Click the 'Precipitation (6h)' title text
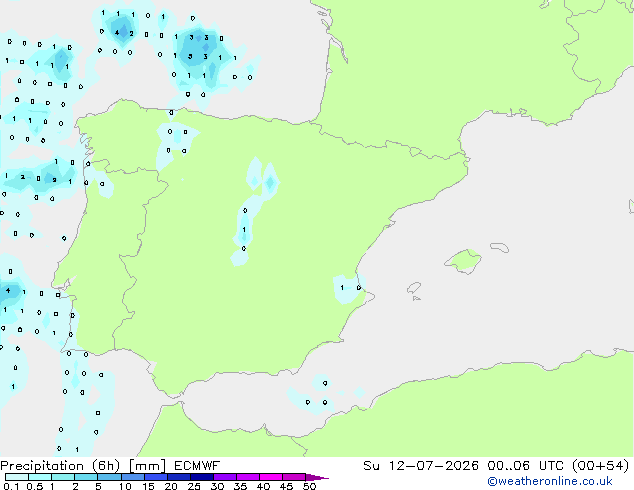The height and width of the screenshot is (490, 634). 60,466
